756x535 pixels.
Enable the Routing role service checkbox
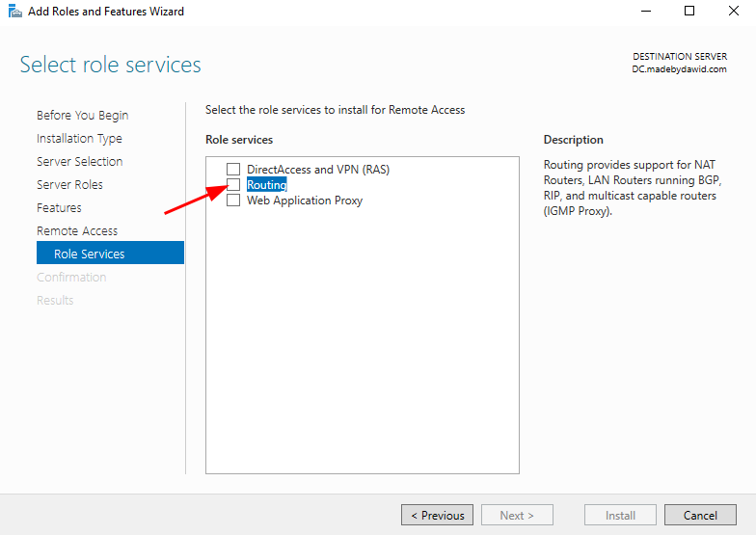pos(233,185)
